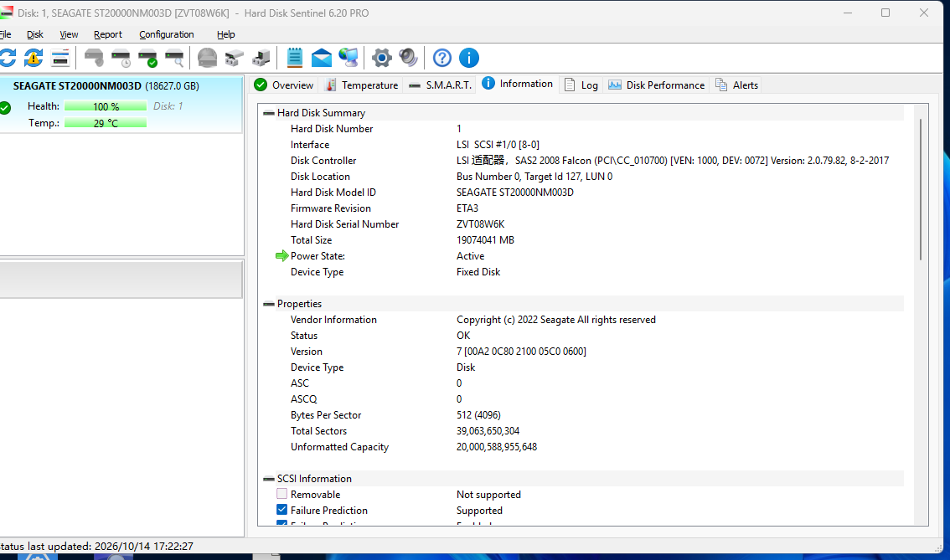
Task: Click the disk with magnifying glass icon
Action: pyautogui.click(x=174, y=58)
